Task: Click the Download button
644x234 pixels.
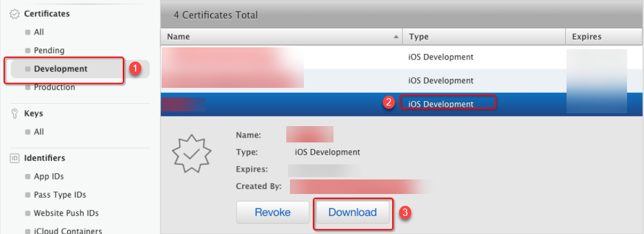Action: (x=352, y=212)
